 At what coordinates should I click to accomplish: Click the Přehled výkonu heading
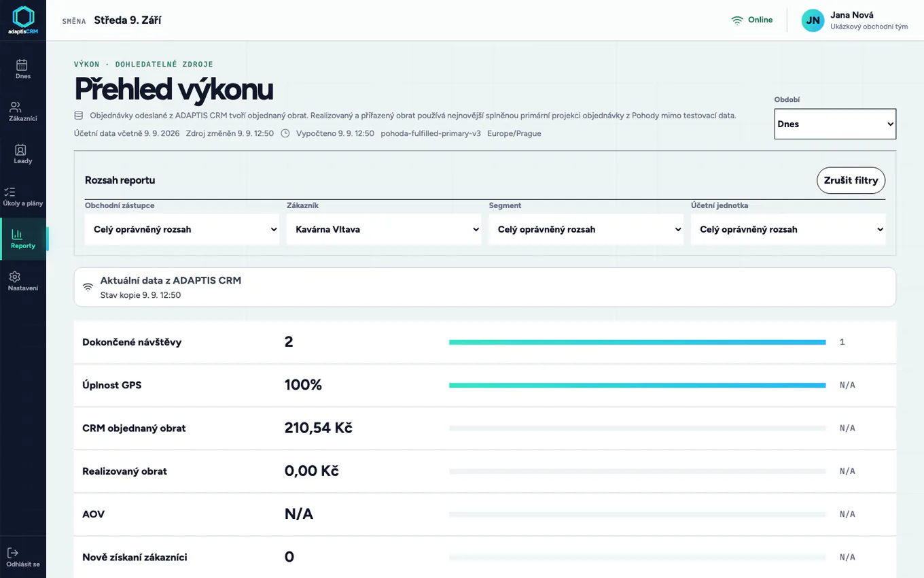point(174,90)
